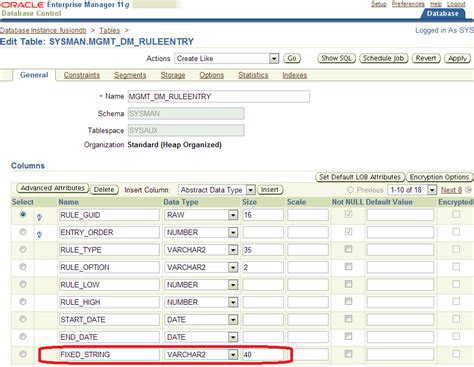Tick Encrypted checkbox for RULE_GUID
The width and height of the screenshot is (474, 367).
[456, 214]
